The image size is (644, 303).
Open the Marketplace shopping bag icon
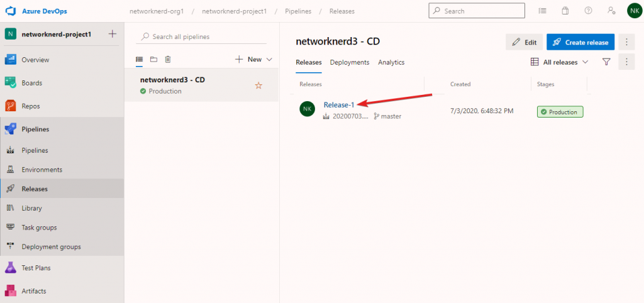click(x=565, y=11)
